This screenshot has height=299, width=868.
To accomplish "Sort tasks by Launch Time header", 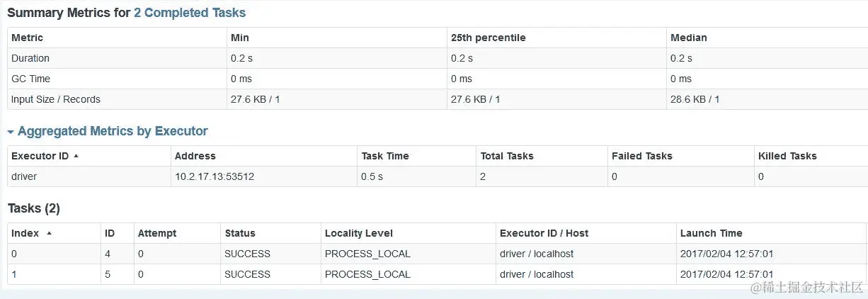I will (x=712, y=233).
